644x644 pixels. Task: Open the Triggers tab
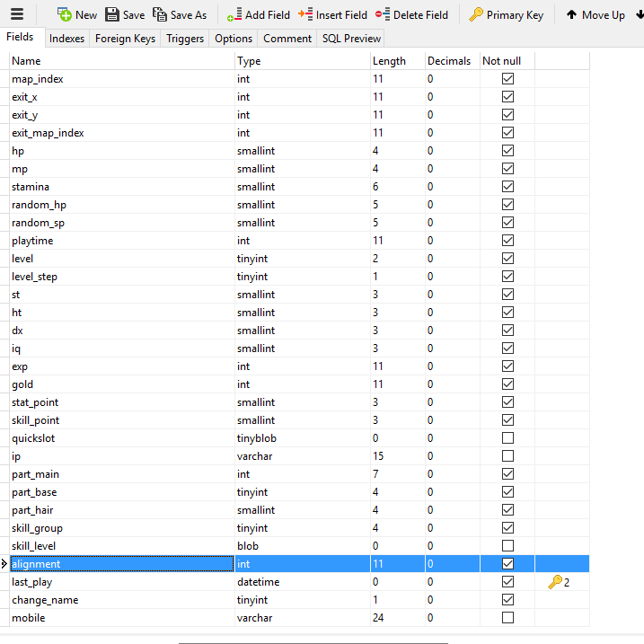(x=185, y=39)
